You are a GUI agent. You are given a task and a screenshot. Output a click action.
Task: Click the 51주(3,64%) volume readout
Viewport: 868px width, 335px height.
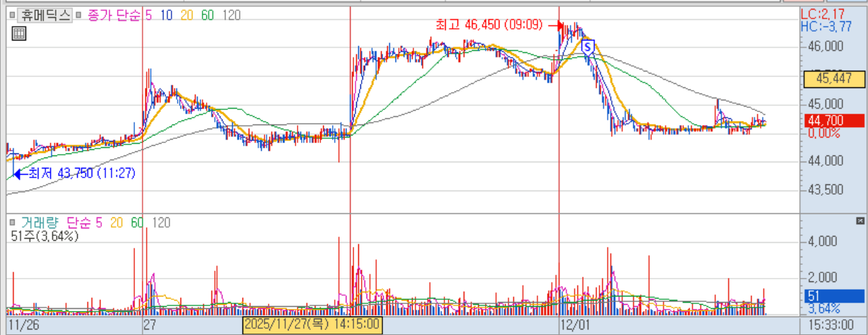(45, 236)
